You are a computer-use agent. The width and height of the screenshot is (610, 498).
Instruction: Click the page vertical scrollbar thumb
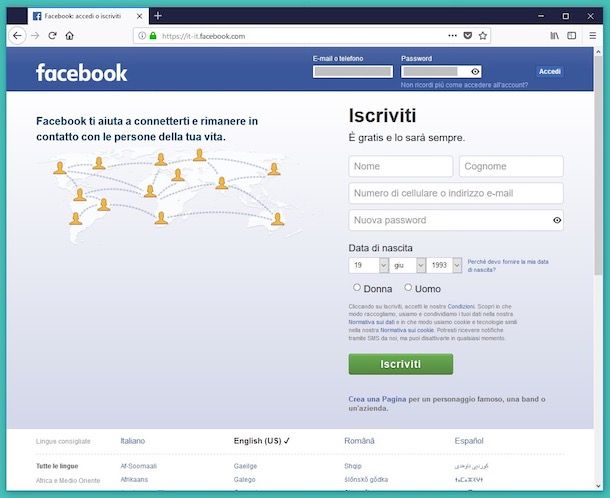(598, 165)
